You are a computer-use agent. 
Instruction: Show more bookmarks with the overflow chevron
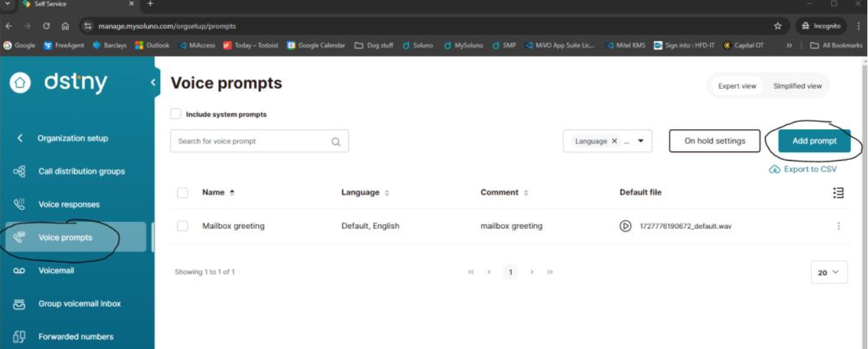click(x=789, y=45)
